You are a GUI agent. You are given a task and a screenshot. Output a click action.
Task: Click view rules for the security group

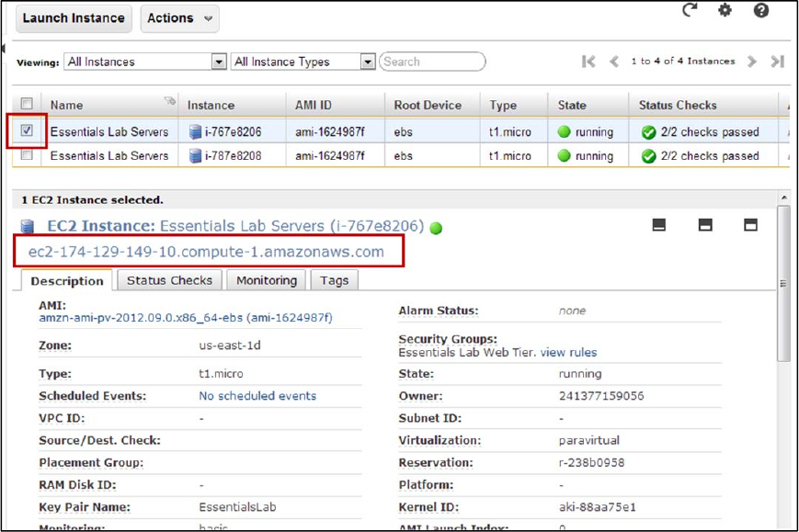568,352
